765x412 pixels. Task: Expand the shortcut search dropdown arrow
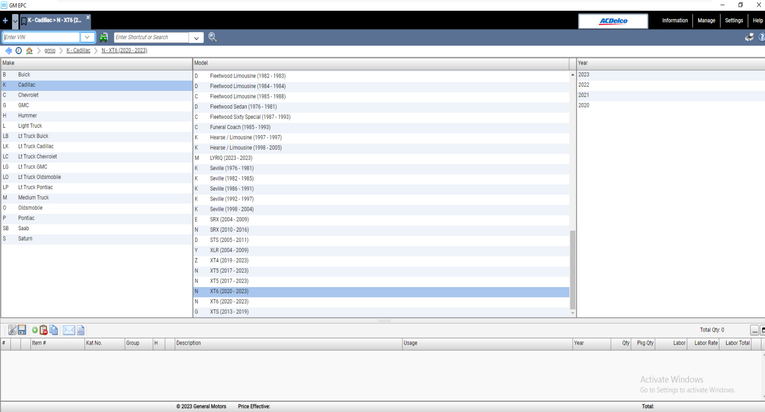[x=196, y=37]
